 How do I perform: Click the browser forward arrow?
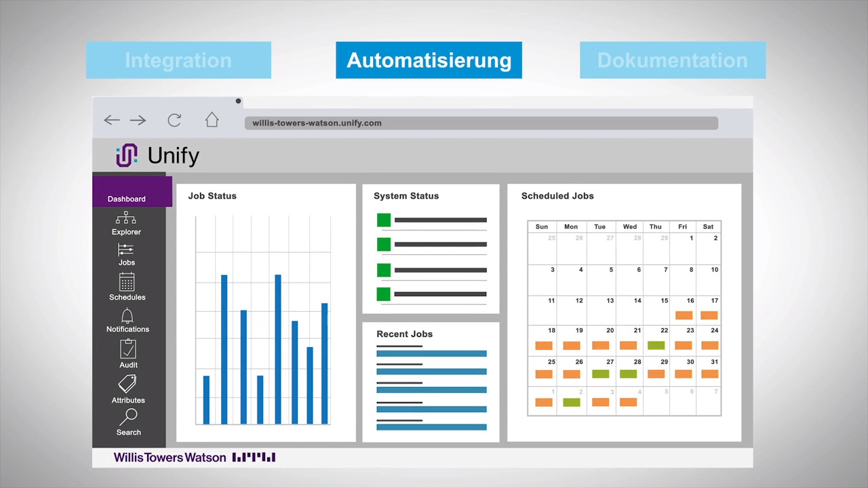(138, 121)
